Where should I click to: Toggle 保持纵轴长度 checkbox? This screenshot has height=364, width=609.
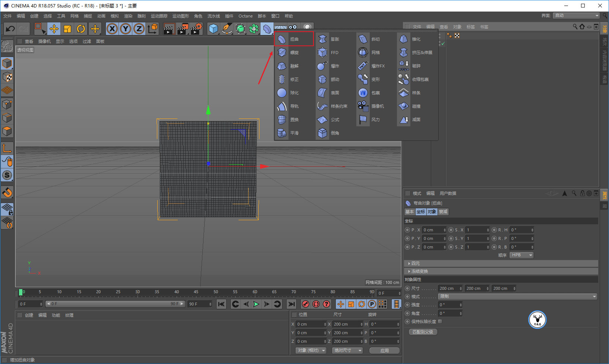[x=440, y=321]
